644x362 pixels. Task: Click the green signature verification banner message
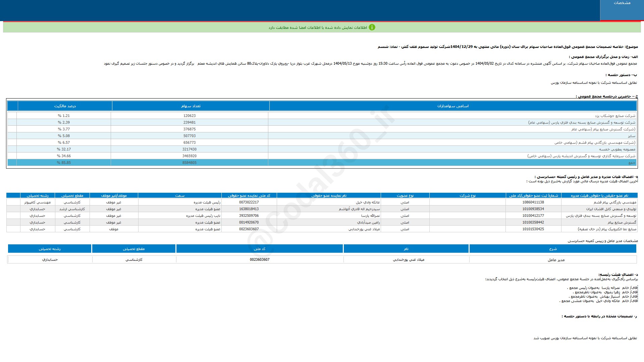click(318, 27)
